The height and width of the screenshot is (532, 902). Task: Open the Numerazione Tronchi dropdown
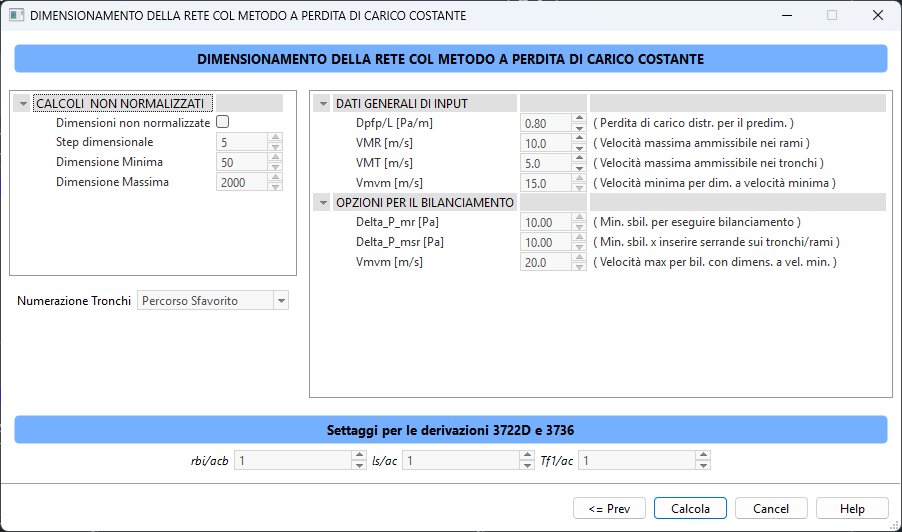[281, 300]
